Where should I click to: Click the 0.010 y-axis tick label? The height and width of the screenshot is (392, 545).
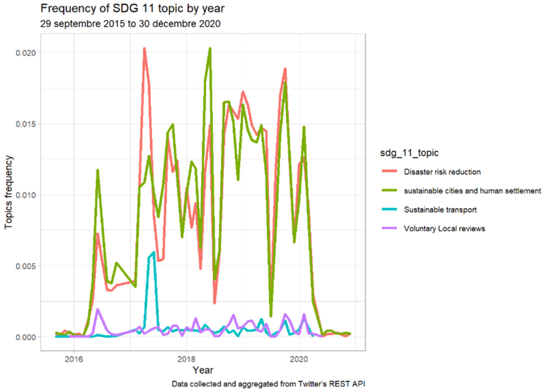point(26,195)
